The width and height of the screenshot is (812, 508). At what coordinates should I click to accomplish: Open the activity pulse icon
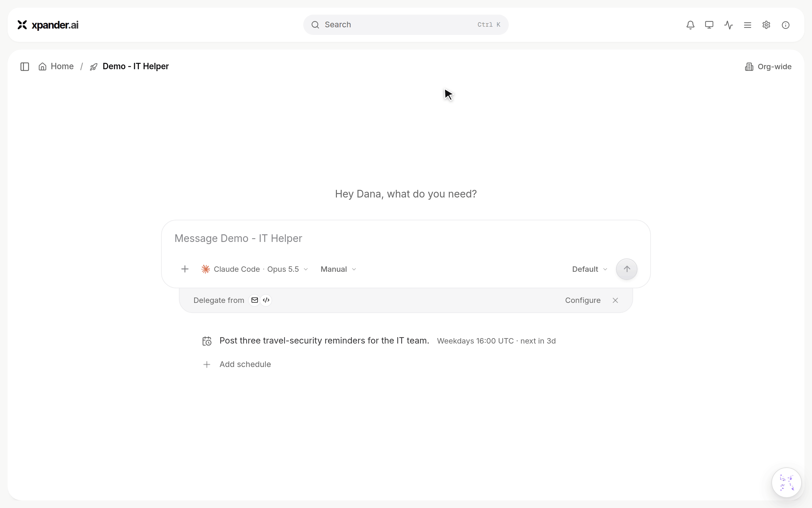[x=729, y=25]
